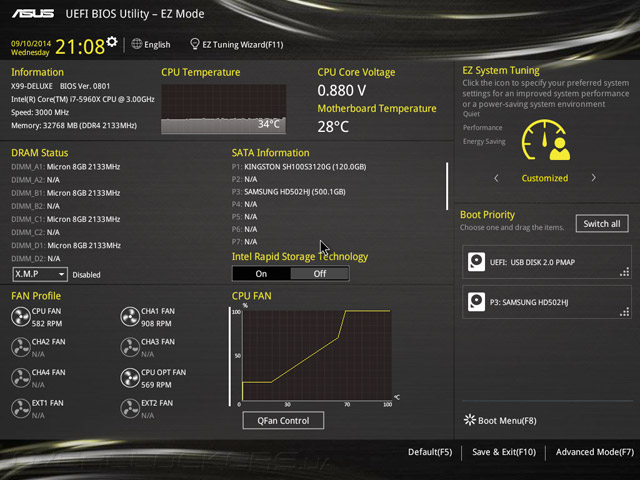Click the Switch all button
This screenshot has height=480, width=640.
point(602,224)
